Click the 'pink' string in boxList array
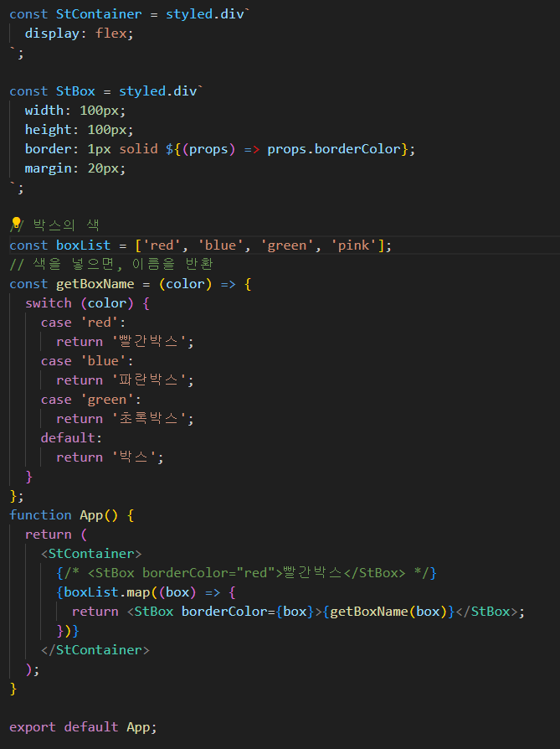560x749 pixels. (x=354, y=245)
